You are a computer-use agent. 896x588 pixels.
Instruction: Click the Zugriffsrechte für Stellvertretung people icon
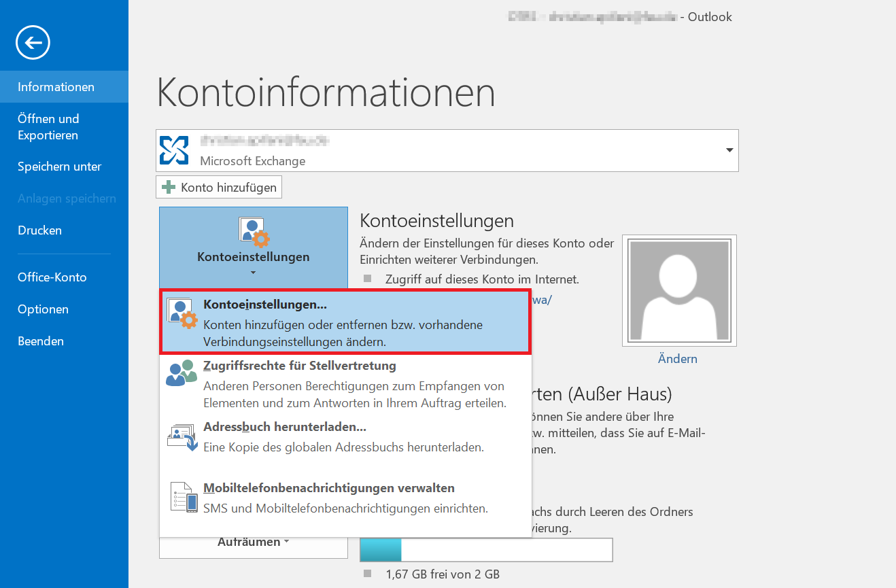point(181,373)
